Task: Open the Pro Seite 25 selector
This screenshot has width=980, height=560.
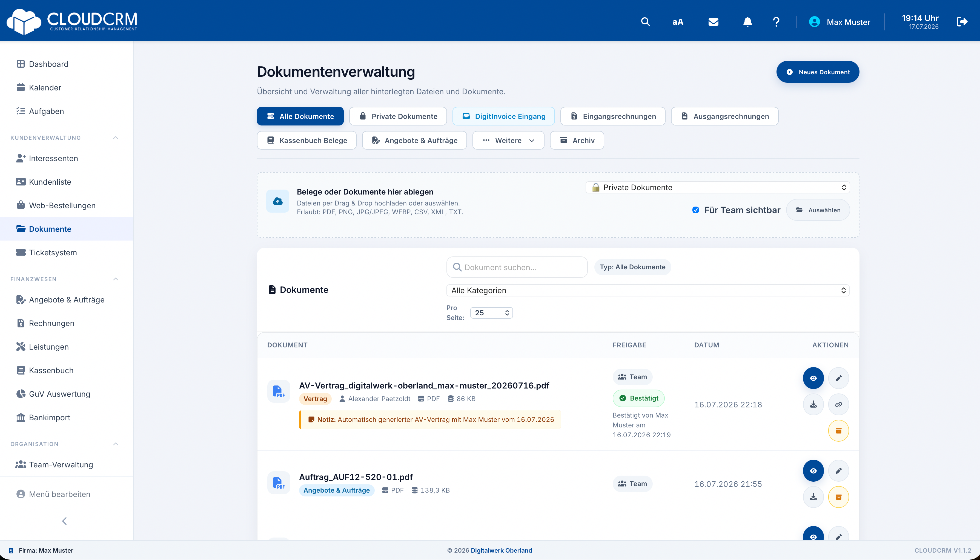Action: [491, 313]
